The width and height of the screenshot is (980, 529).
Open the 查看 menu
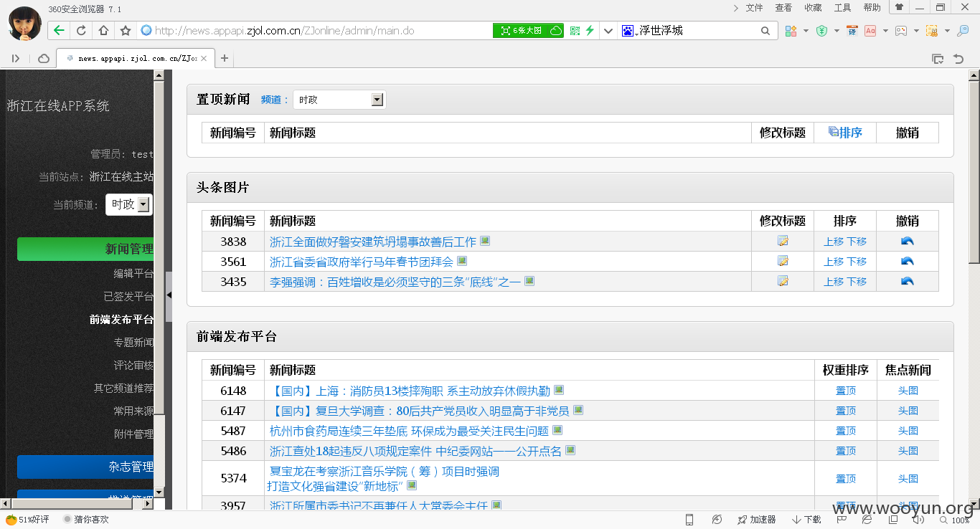[x=783, y=8]
